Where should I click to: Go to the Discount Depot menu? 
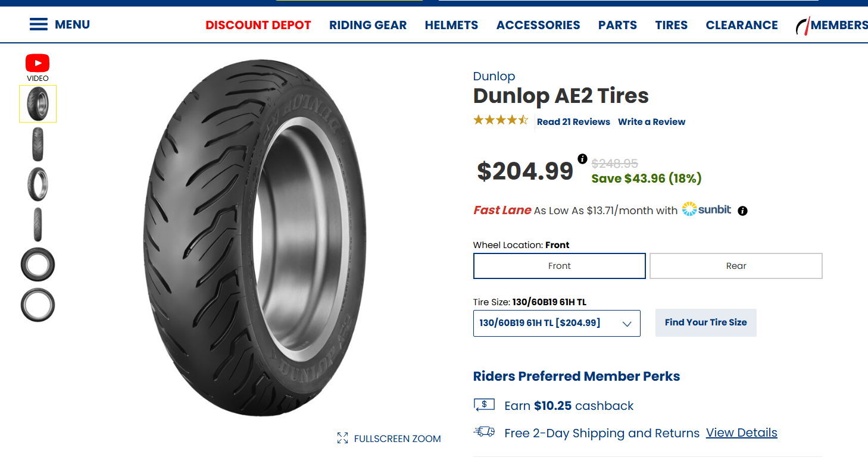point(258,25)
